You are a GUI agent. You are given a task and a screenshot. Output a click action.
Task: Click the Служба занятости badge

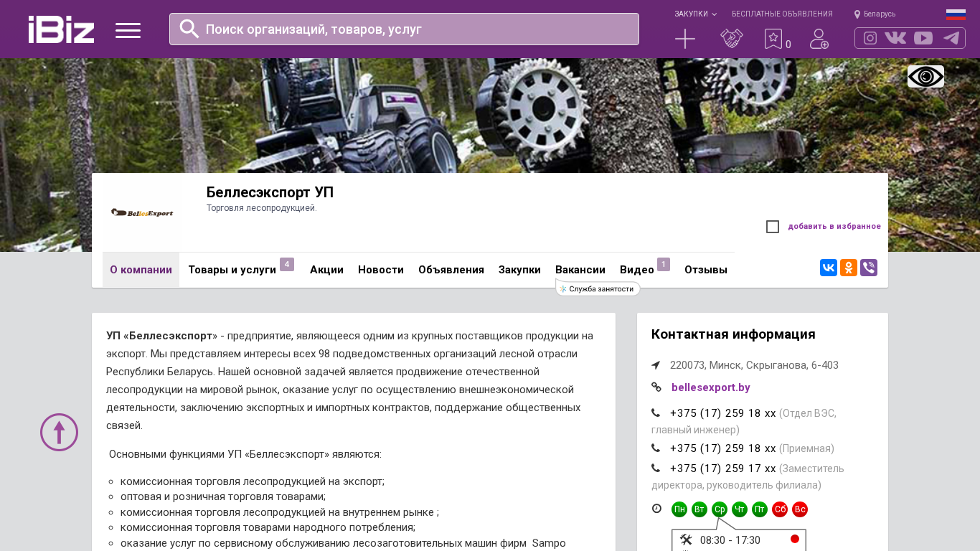598,289
